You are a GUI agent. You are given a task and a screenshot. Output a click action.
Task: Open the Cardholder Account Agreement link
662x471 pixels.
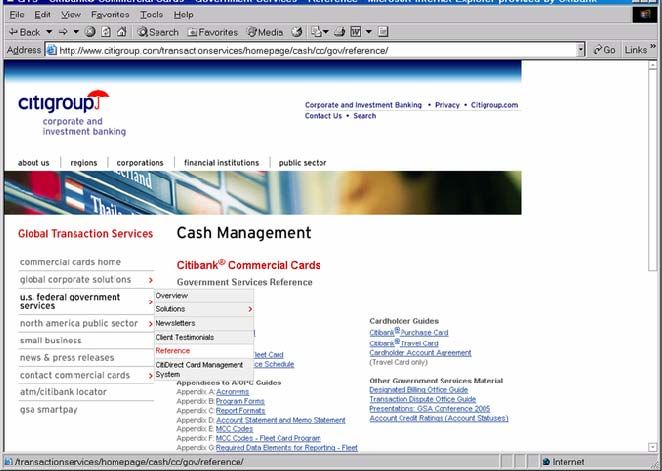(x=420, y=353)
